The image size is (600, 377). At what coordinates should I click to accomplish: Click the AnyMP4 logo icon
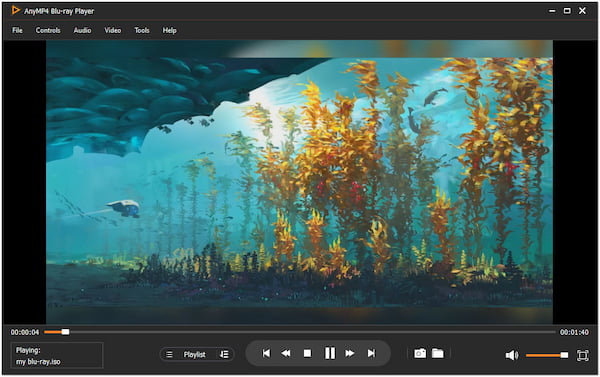(x=15, y=10)
